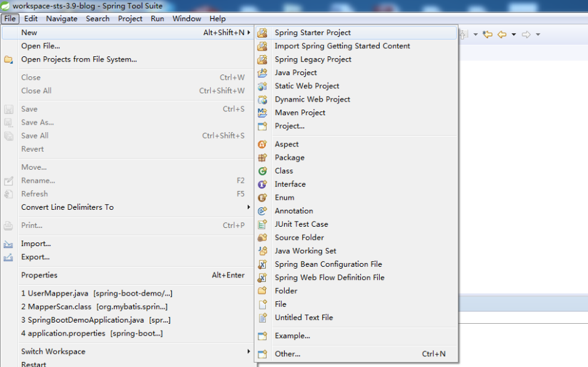Click the Dynamic Web Project icon

pyautogui.click(x=263, y=100)
